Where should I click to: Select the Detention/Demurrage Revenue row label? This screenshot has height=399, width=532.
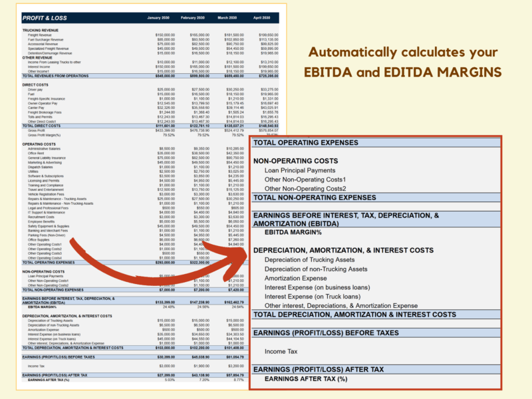coord(50,53)
